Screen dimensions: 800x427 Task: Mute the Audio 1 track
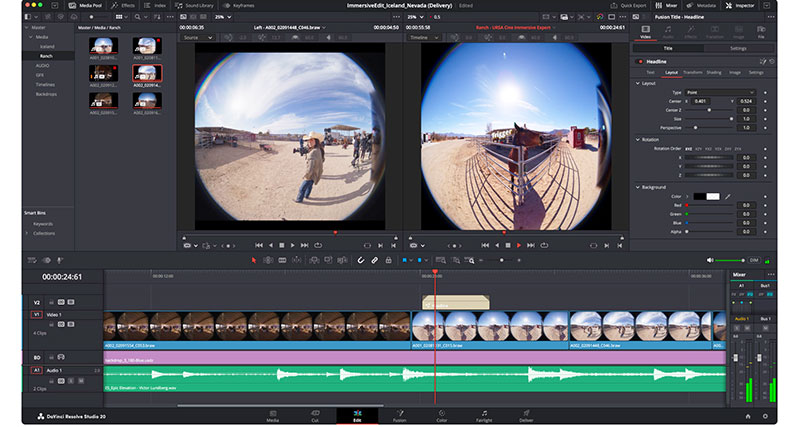point(81,381)
